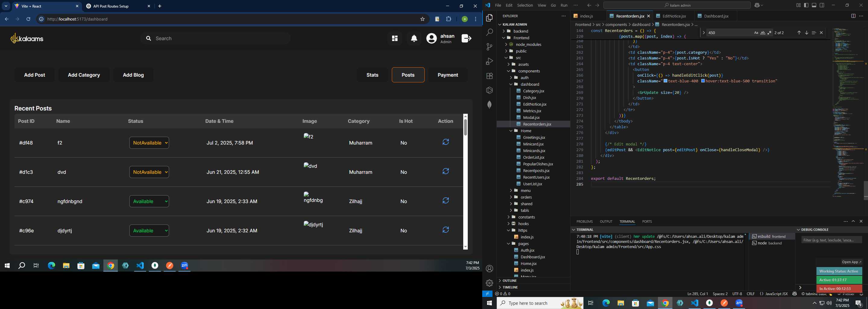Screen dimensions: 868x309
Task: Toggle Match Whole Word in find widget
Action: coord(763,33)
